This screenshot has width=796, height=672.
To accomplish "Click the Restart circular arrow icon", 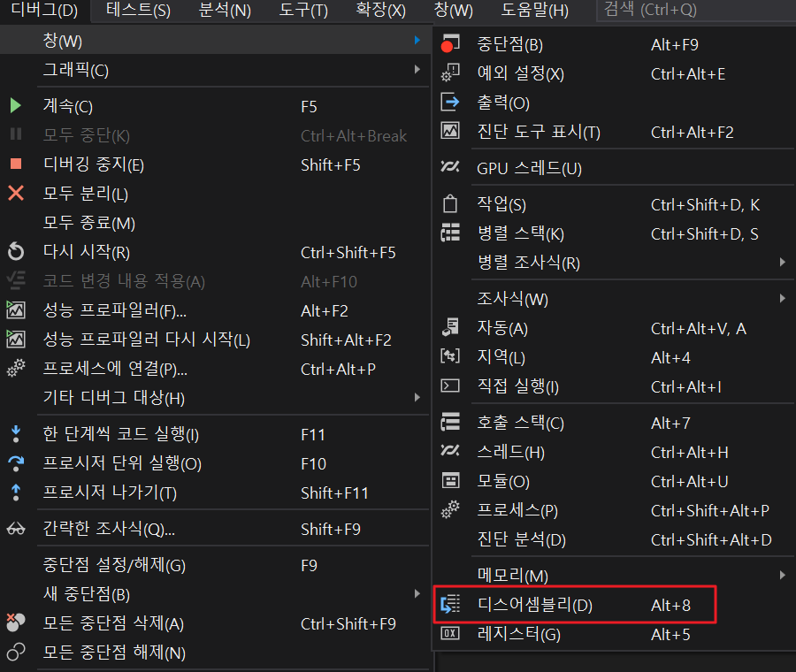I will [16, 252].
